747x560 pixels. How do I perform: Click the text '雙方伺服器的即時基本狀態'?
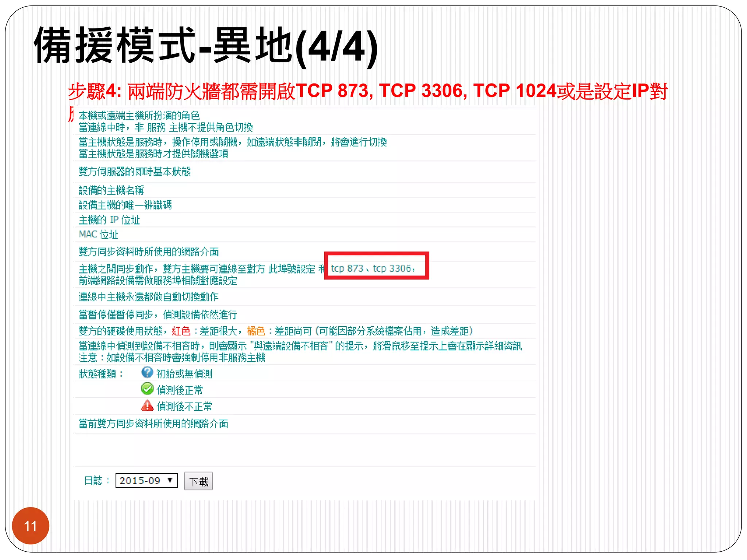[135, 172]
